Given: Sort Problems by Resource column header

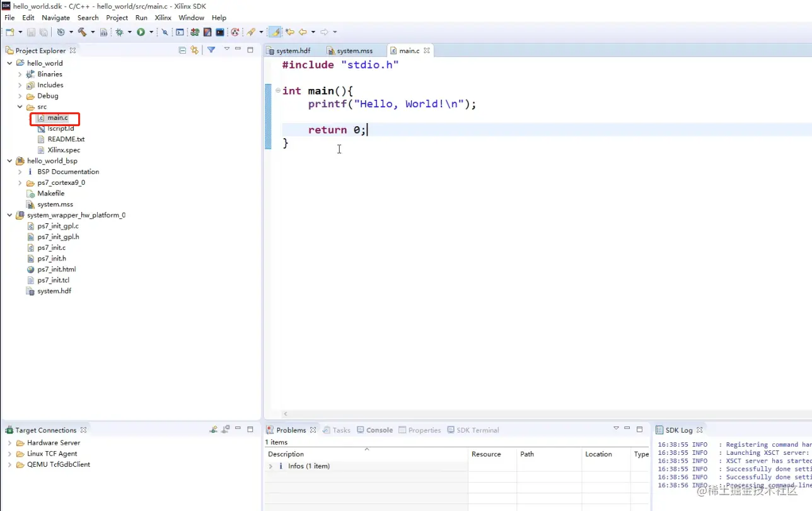Looking at the screenshot, I should click(x=493, y=454).
